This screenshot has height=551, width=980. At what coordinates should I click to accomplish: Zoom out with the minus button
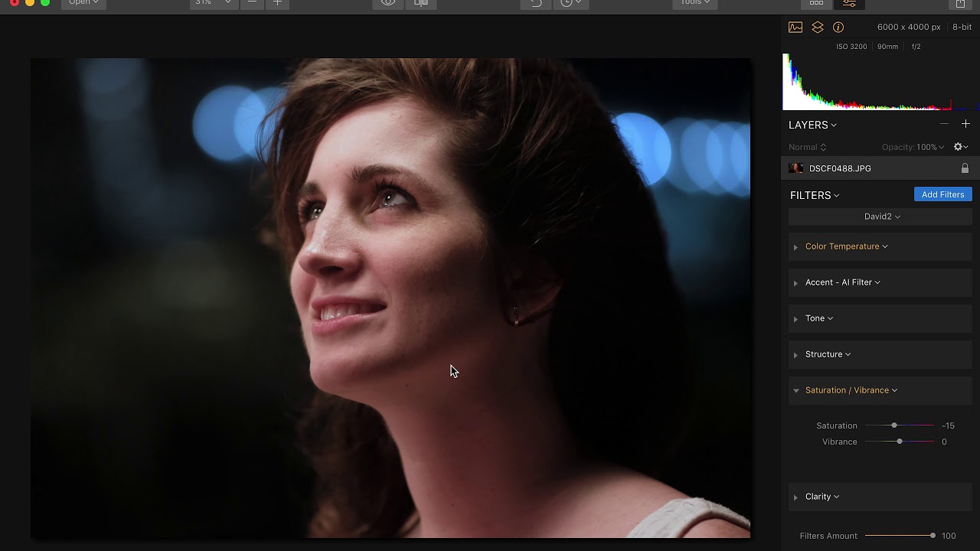(x=252, y=4)
